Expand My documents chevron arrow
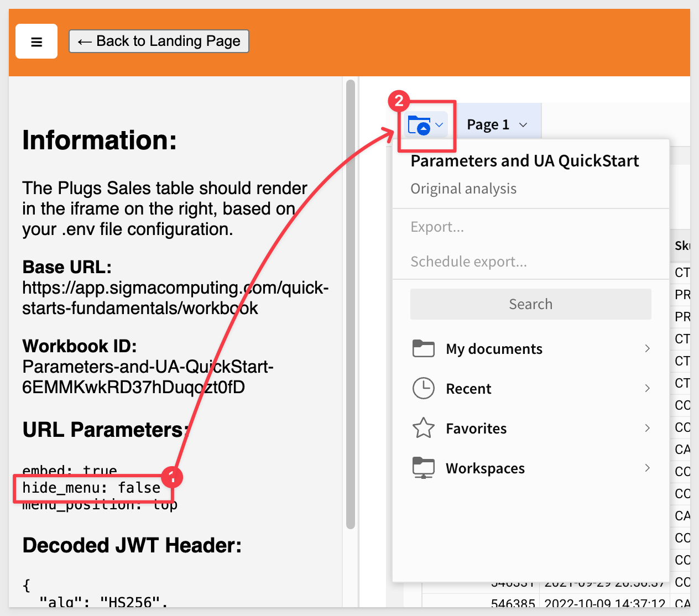This screenshot has height=616, width=699. coord(648,348)
